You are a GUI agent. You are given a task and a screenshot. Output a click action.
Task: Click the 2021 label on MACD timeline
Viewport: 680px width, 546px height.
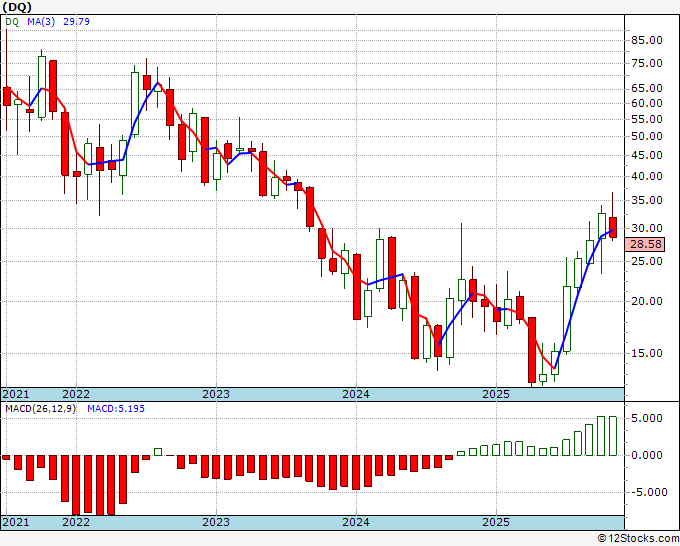point(16,522)
